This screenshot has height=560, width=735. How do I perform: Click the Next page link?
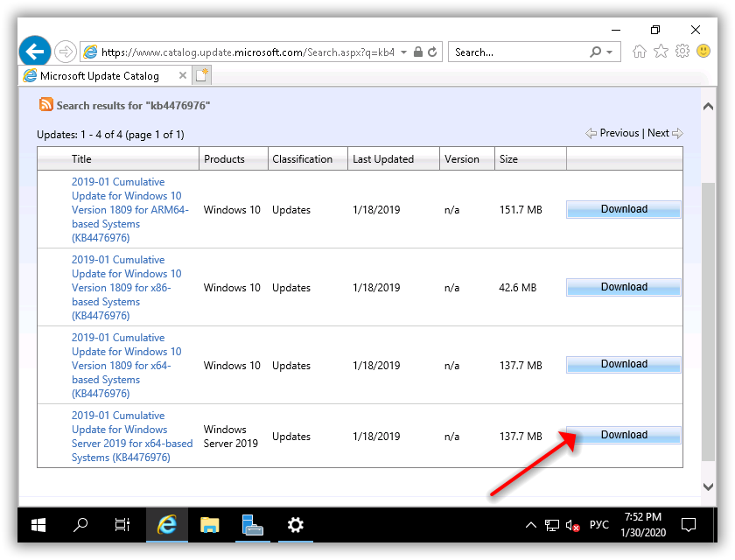pos(658,133)
